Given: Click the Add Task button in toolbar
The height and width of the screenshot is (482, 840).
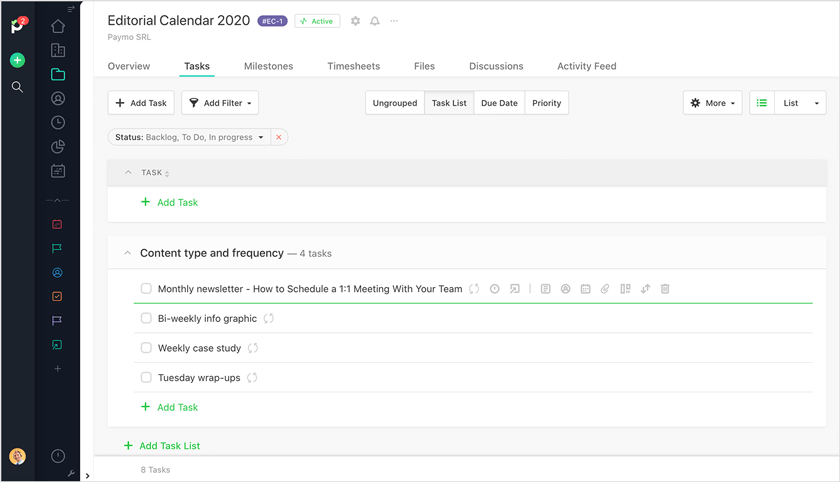Looking at the screenshot, I should pyautogui.click(x=141, y=103).
